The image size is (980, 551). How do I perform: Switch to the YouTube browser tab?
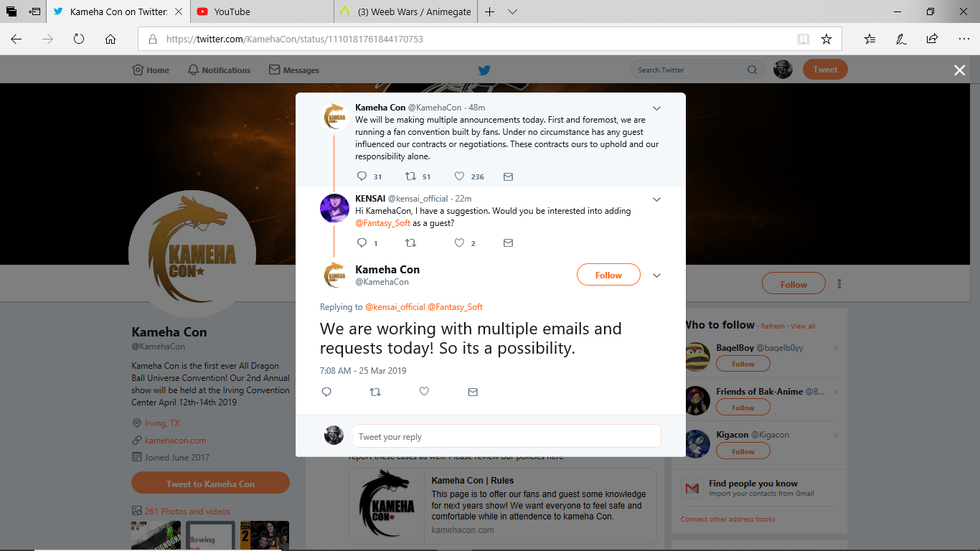pyautogui.click(x=260, y=11)
